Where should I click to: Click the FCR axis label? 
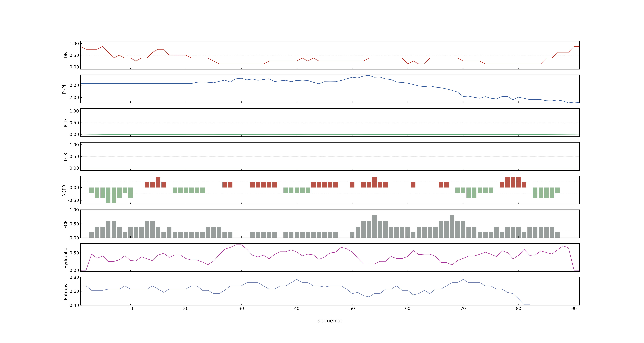click(66, 224)
